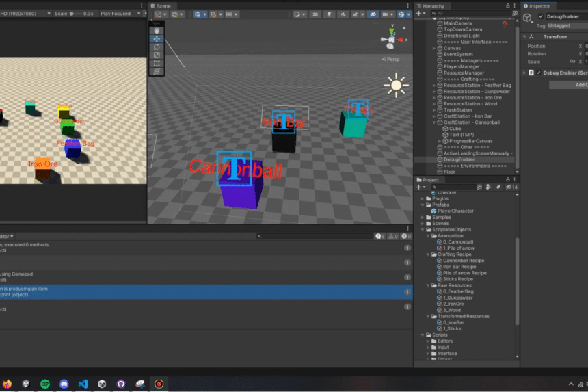588x392 pixels.
Task: Toggle scene effects (skybox/fx) button
Action: pyautogui.click(x=355, y=14)
